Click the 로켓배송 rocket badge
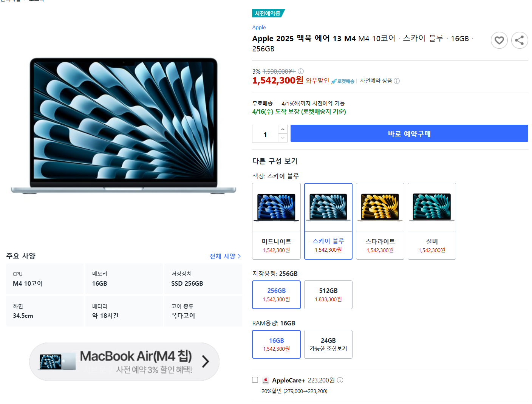This screenshot has height=404, width=532. click(x=343, y=81)
